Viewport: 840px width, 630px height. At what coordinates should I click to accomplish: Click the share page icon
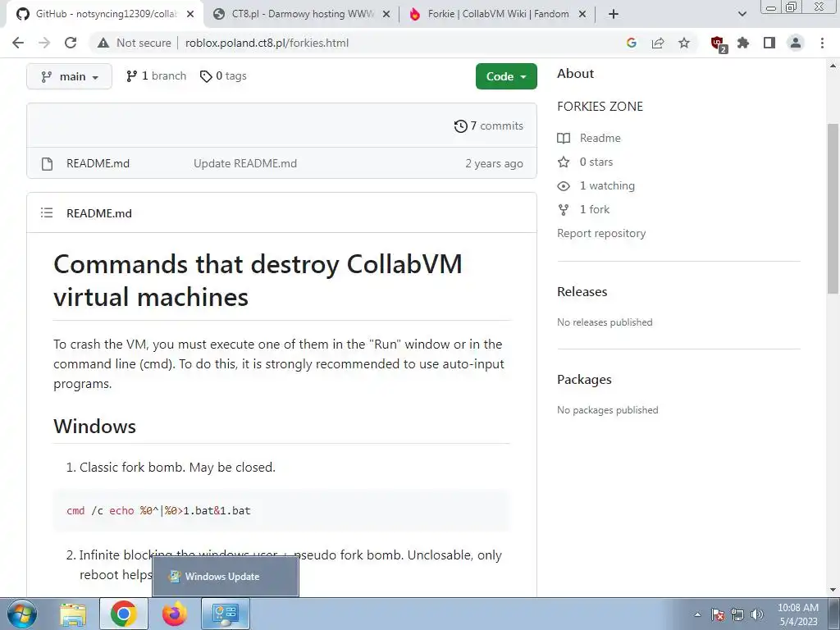[x=658, y=43]
